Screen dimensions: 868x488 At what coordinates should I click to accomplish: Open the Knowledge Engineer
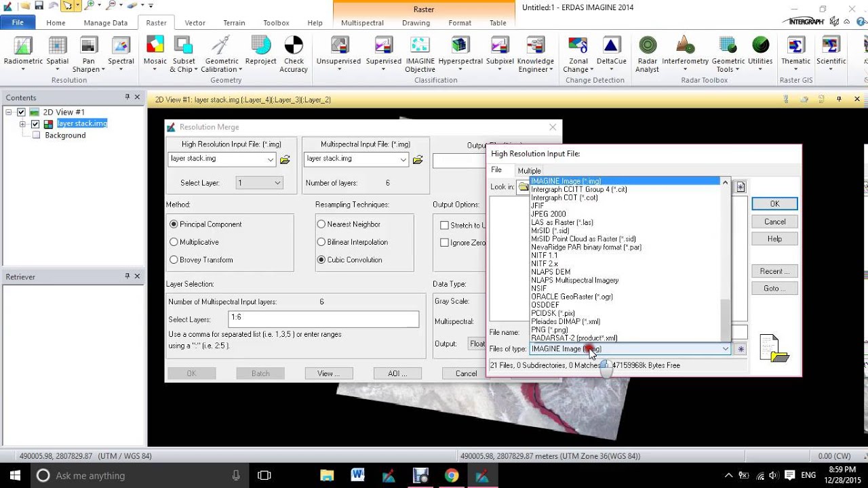tap(536, 54)
